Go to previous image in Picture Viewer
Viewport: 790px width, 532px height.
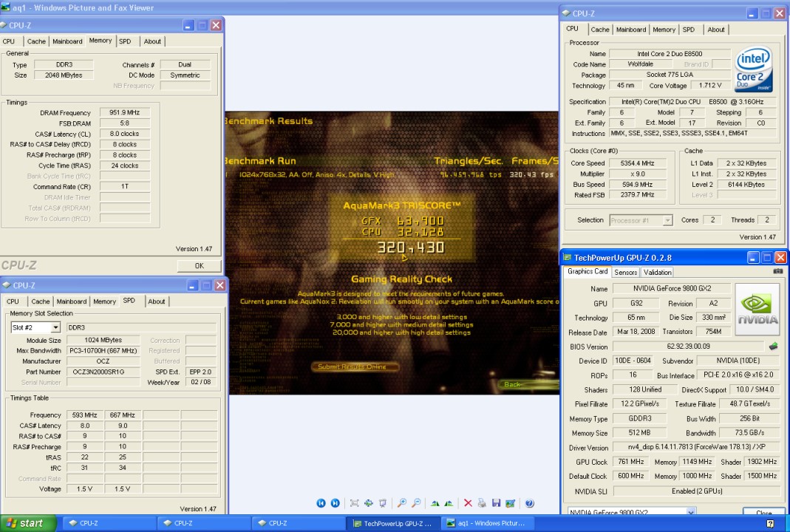[321, 502]
